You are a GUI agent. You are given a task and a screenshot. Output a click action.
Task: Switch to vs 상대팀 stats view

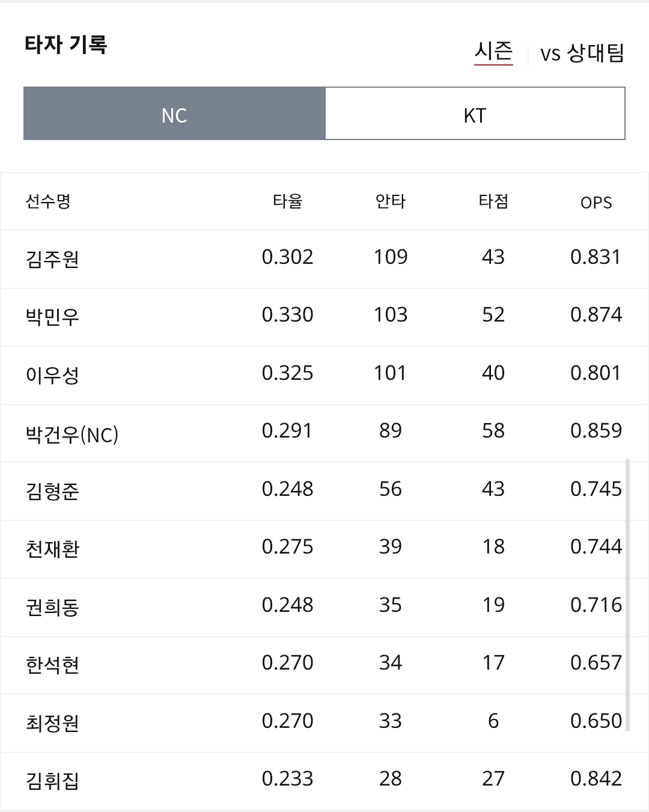click(x=582, y=53)
